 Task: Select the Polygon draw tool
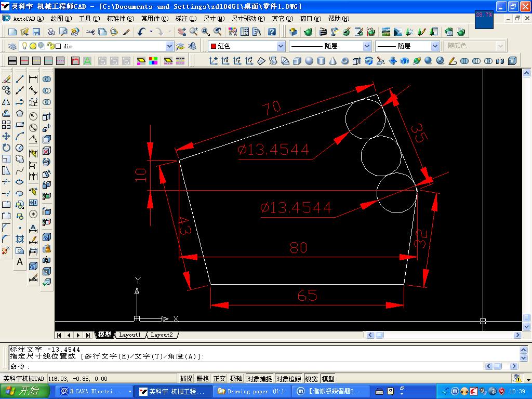click(20, 113)
